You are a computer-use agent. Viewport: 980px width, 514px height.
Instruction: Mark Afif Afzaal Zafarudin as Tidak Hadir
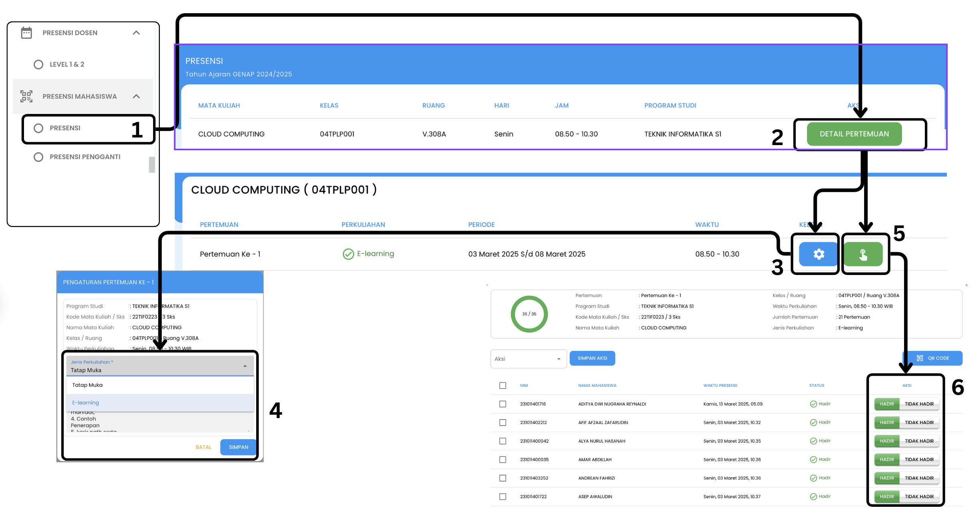[x=919, y=422]
